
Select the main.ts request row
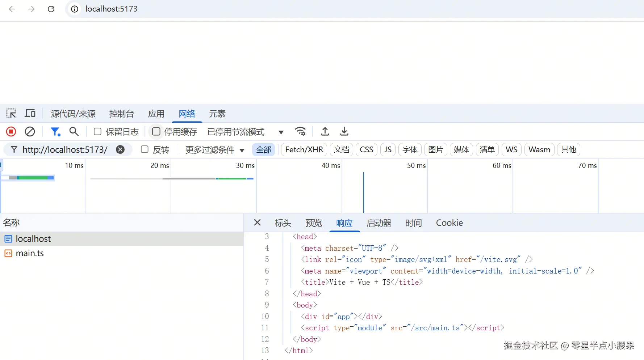click(122, 253)
